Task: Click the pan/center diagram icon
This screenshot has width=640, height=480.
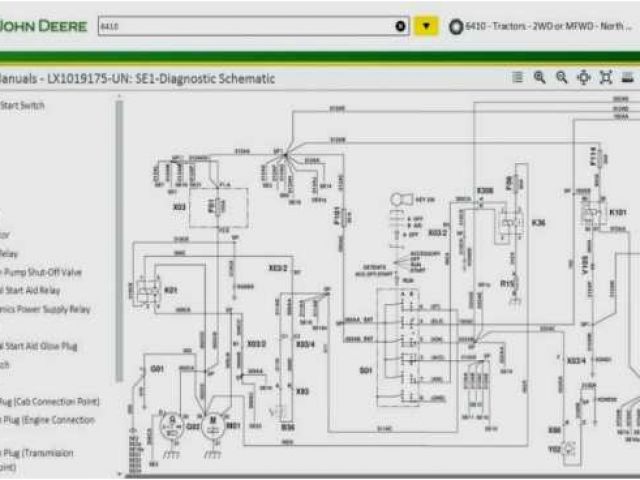Action: (x=583, y=77)
